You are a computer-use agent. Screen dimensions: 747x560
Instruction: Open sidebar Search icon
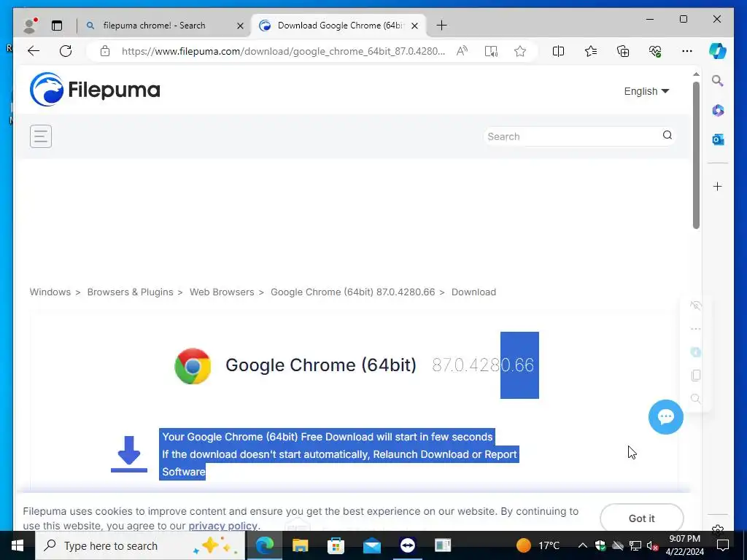coord(718,81)
